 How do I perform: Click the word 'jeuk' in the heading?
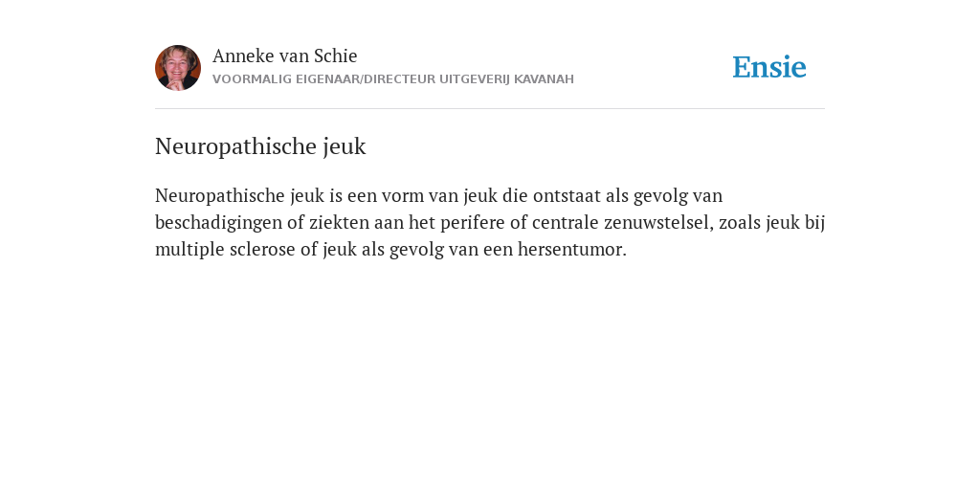pos(345,146)
